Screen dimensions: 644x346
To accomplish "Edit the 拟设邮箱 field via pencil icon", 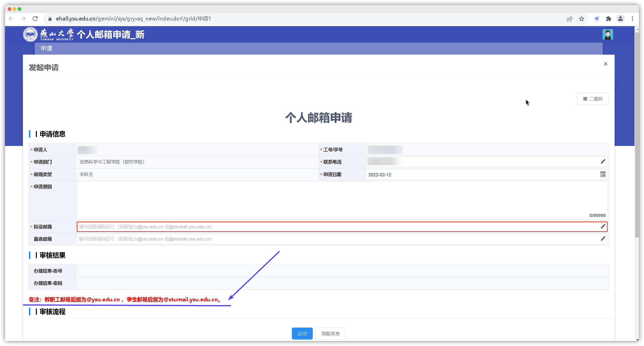I will pyautogui.click(x=603, y=227).
